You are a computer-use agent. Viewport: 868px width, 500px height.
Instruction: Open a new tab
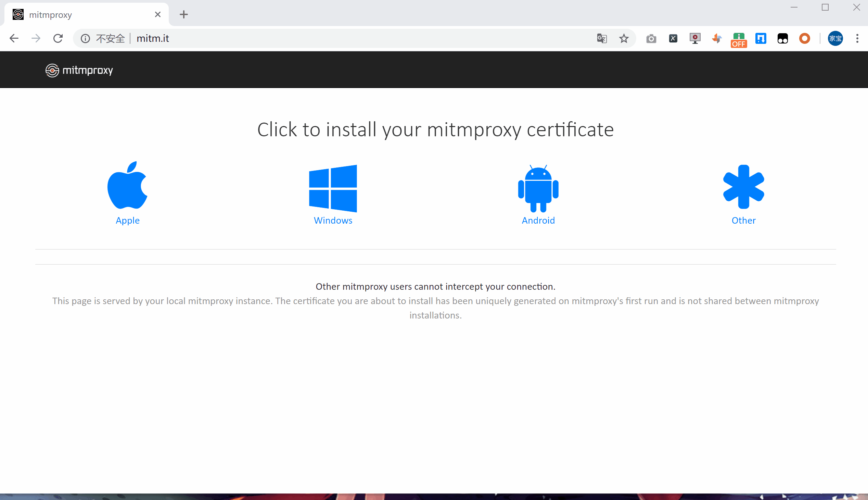click(x=183, y=14)
